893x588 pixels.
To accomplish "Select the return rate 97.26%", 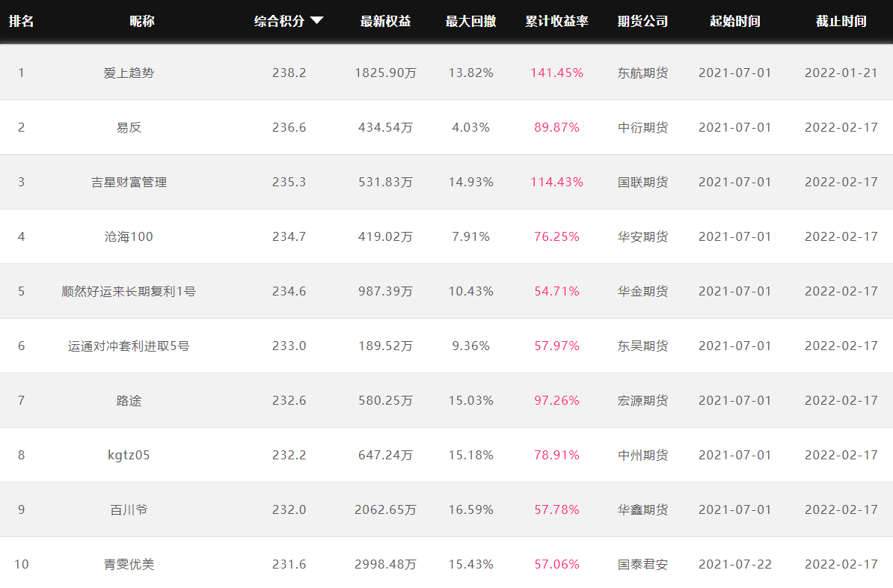I will click(557, 400).
